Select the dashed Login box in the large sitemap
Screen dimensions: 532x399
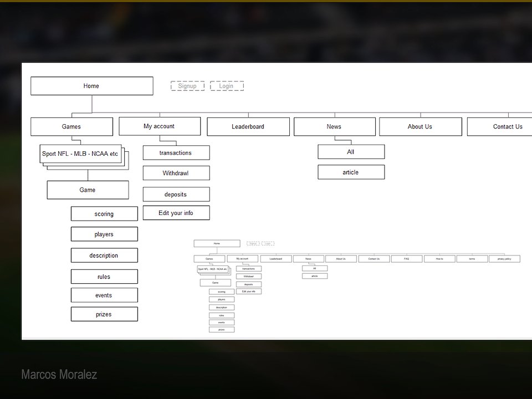227,86
